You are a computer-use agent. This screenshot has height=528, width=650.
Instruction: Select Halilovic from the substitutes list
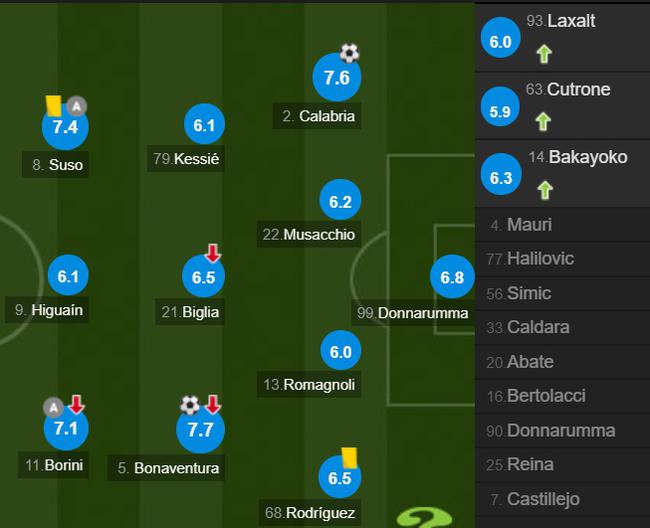[563, 259]
